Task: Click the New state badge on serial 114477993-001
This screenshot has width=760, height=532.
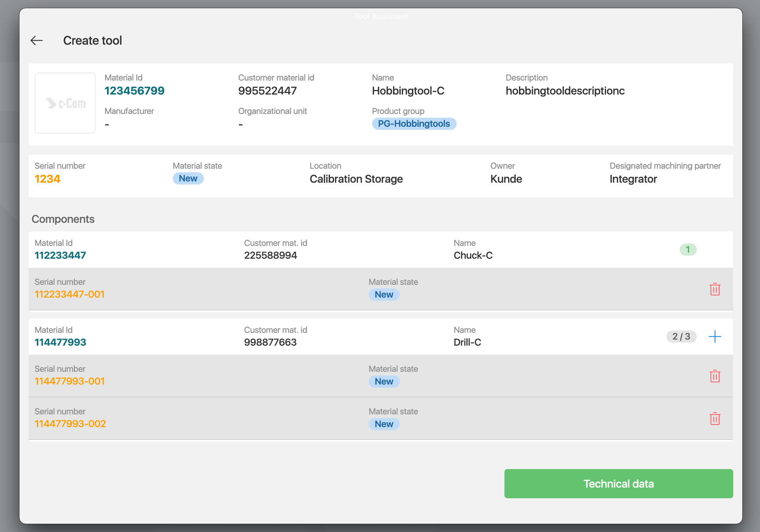Action: (383, 381)
